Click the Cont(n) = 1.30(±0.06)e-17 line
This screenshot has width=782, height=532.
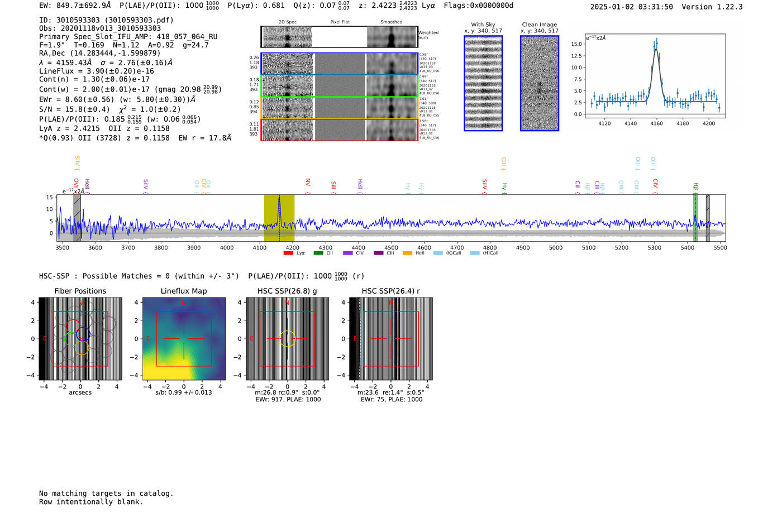pos(94,79)
